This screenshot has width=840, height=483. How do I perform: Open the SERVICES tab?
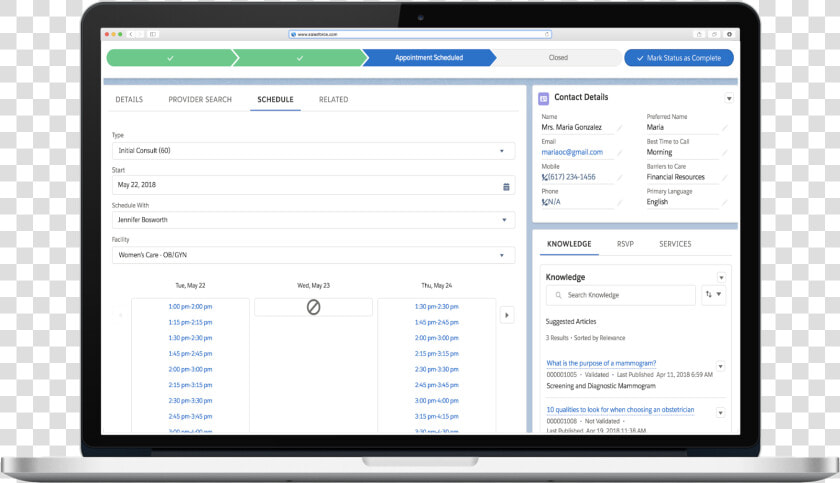pos(675,244)
